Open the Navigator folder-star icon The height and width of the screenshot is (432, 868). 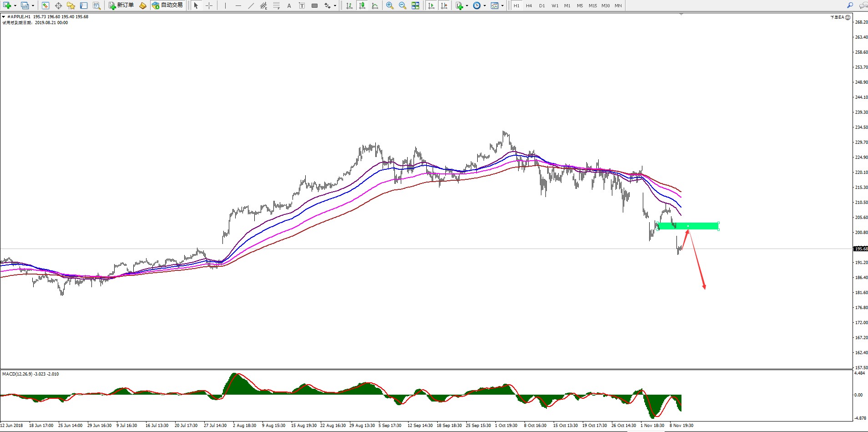(71, 5)
